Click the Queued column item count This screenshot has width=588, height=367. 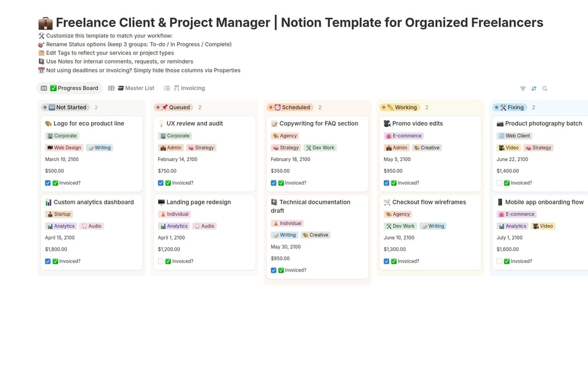click(200, 108)
